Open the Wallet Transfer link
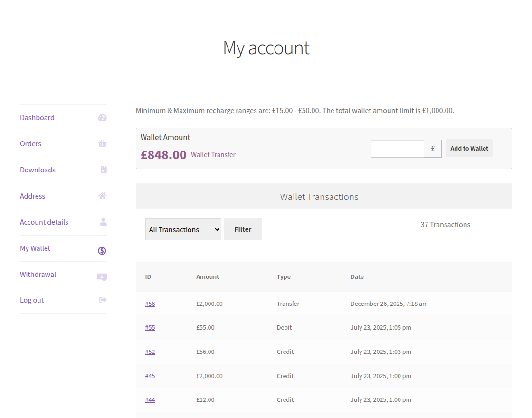This screenshot has height=418, width=532. click(x=213, y=154)
